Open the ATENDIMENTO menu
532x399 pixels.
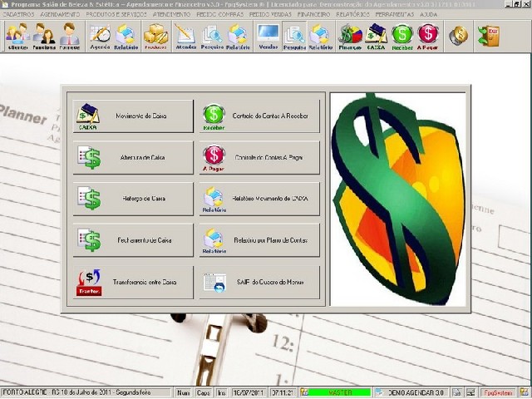coord(172,15)
